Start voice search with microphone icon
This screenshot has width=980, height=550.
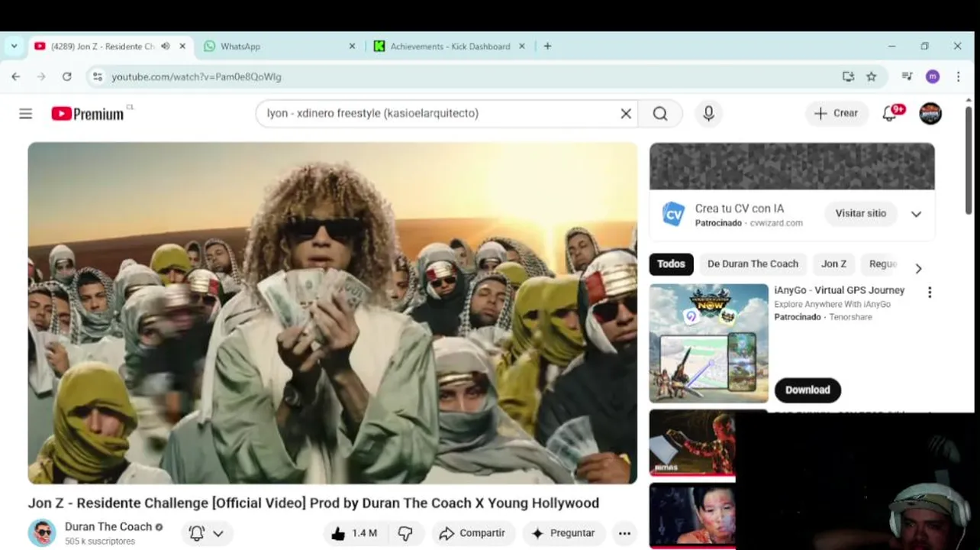pos(708,114)
